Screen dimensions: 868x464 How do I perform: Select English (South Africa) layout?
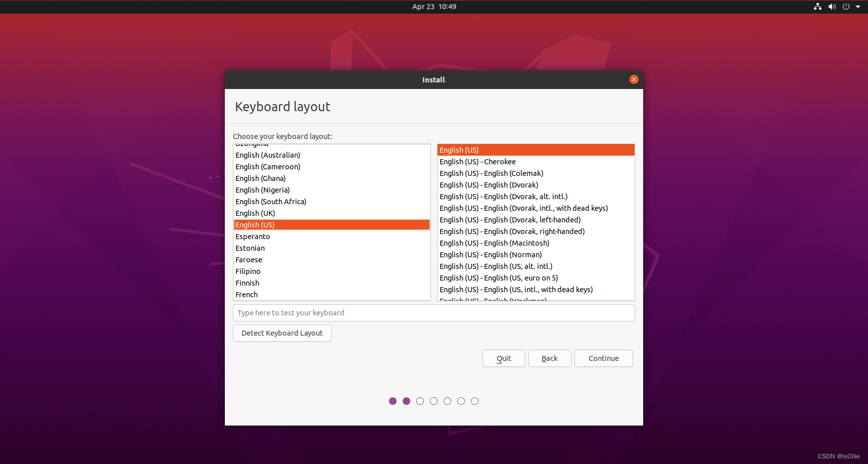332,202
